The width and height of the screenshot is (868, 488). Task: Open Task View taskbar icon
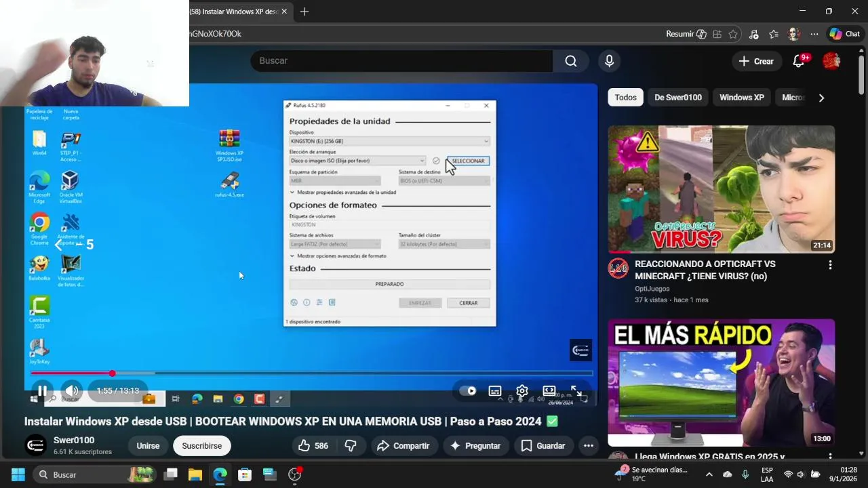(171, 474)
